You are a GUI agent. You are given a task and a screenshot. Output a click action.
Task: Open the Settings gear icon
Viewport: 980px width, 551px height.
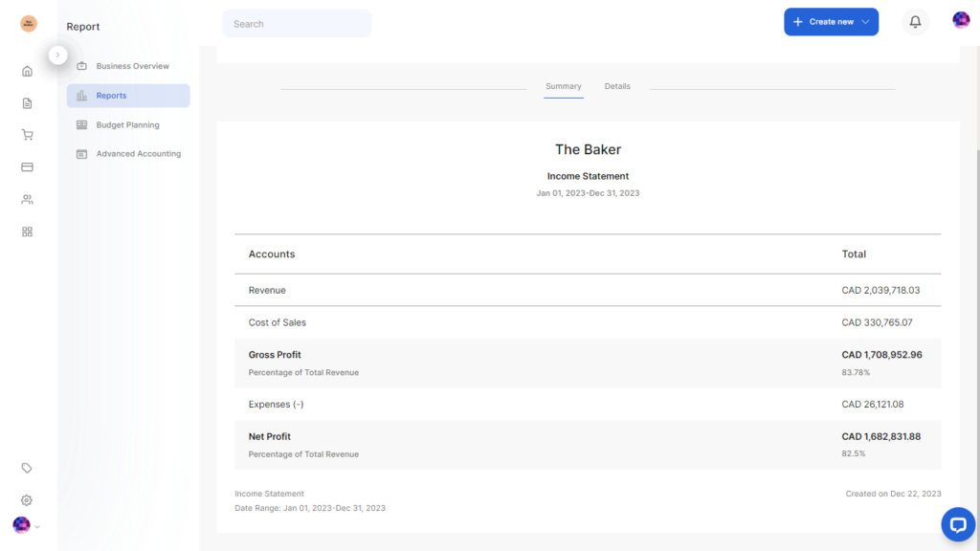27,499
